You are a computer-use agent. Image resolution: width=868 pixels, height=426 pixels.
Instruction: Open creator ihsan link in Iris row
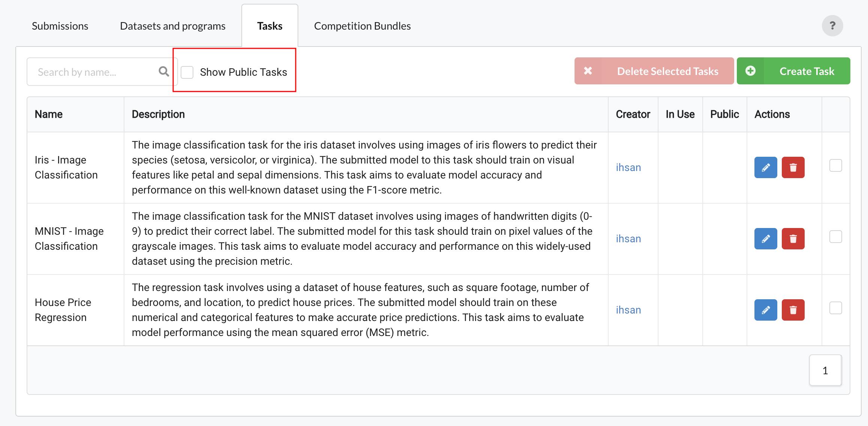click(628, 167)
